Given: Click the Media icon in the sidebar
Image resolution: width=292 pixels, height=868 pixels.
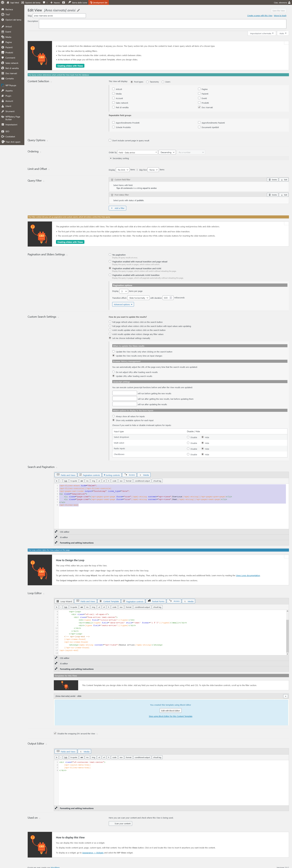Looking at the screenshot, I should [3, 37].
